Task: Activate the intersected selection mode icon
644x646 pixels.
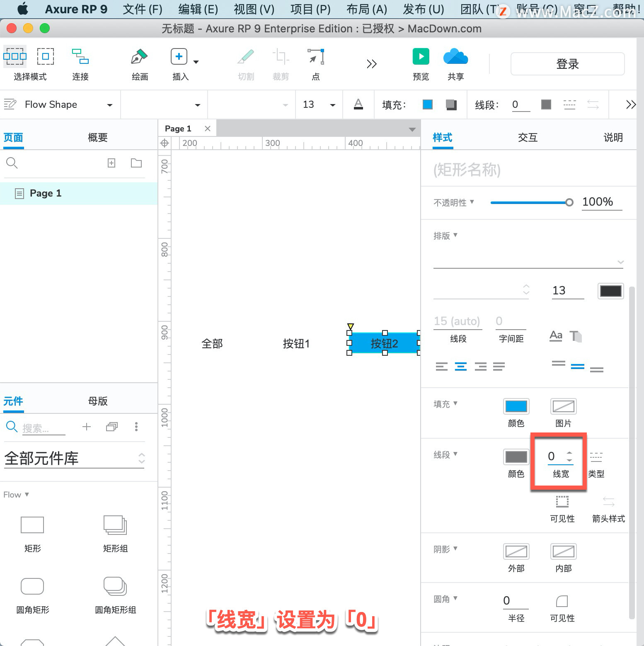Action: coord(15,56)
